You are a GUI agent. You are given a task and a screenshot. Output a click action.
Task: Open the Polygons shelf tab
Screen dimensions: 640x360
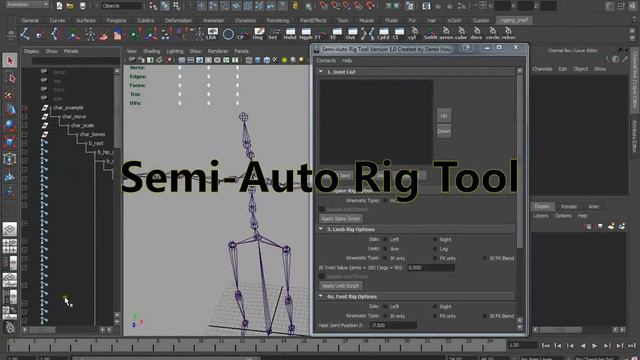click(x=116, y=20)
